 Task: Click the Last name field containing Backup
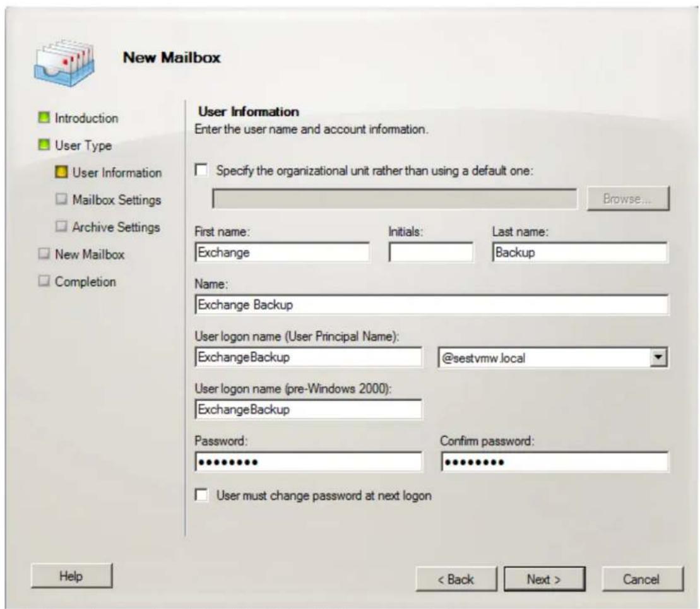(580, 252)
